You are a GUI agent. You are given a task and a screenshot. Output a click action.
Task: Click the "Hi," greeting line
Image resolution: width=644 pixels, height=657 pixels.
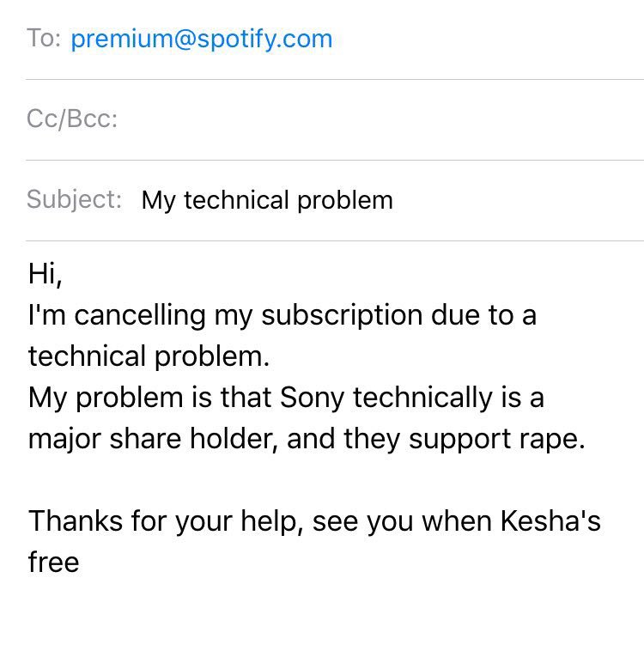(46, 274)
